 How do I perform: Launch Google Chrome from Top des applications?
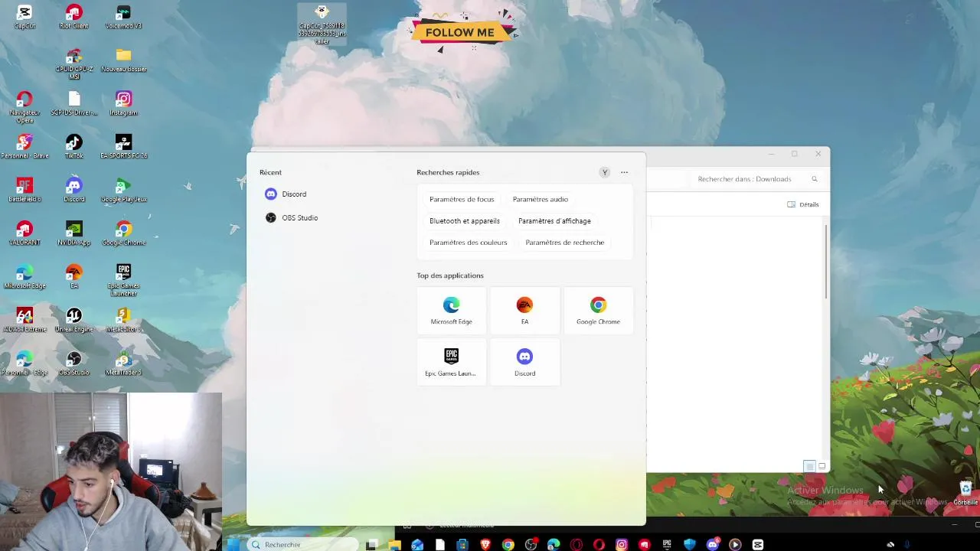598,311
